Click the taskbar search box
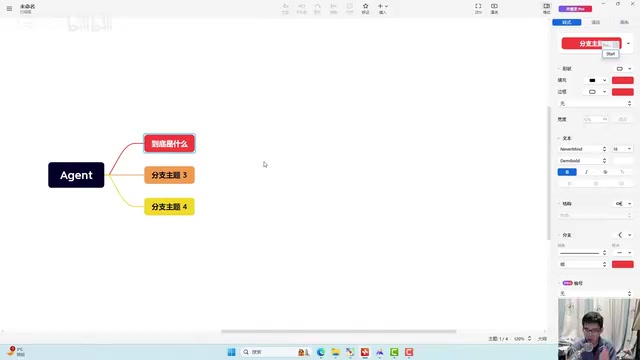640x360 pixels. click(x=275, y=352)
